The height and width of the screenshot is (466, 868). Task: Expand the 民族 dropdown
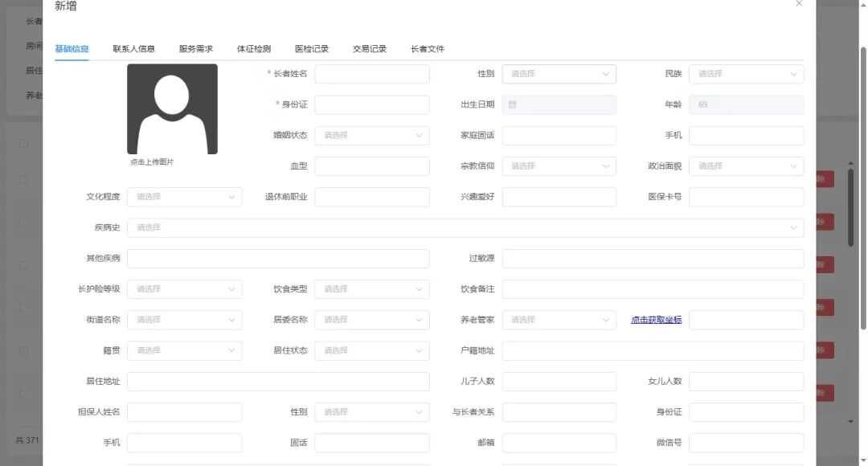tap(746, 73)
